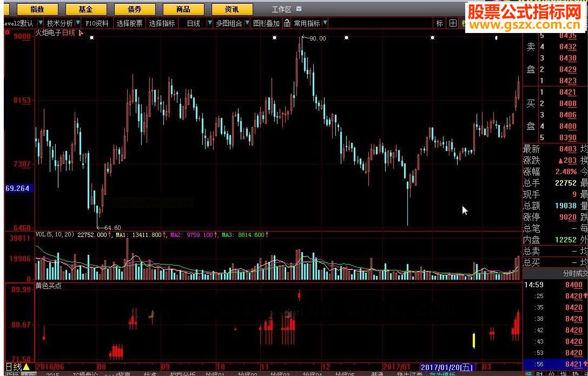Screen dimensions: 588x376
Task: Click sell level 1 price 8423
Action: (568, 81)
